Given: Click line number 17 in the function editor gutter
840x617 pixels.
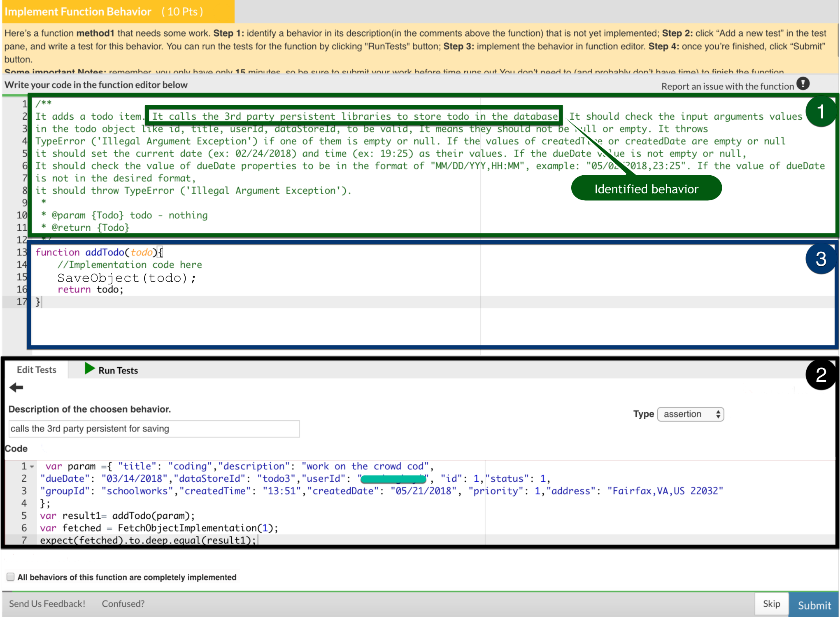Looking at the screenshot, I should pyautogui.click(x=21, y=302).
